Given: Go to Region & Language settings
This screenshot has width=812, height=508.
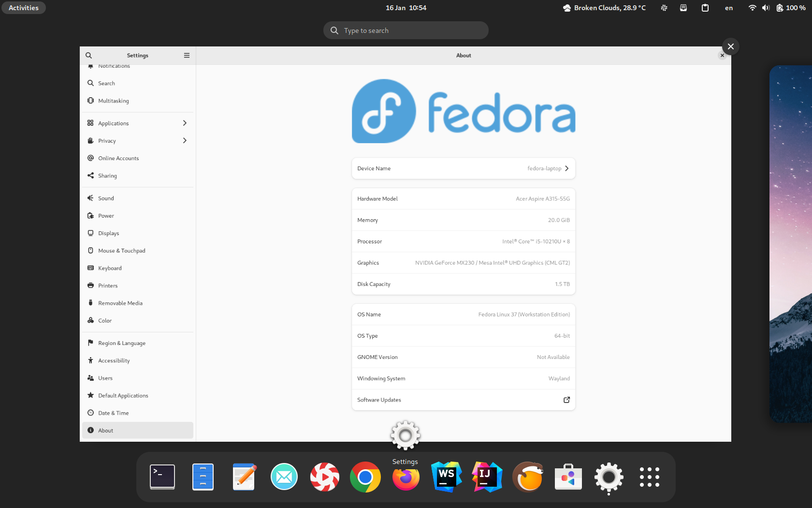Looking at the screenshot, I should [138, 344].
